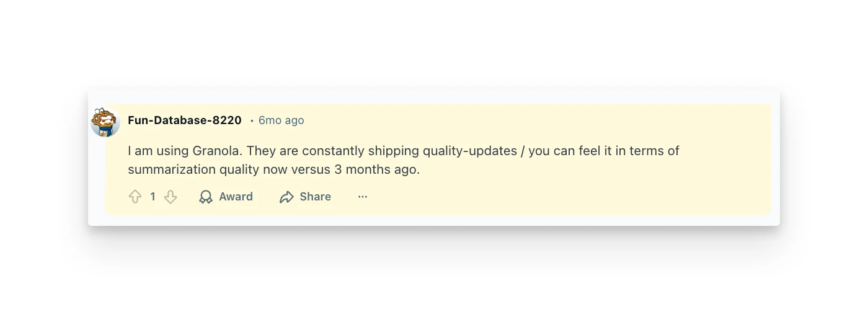Open the Fun-Database-8220 user avatar
The width and height of the screenshot is (868, 314).
pos(105,122)
